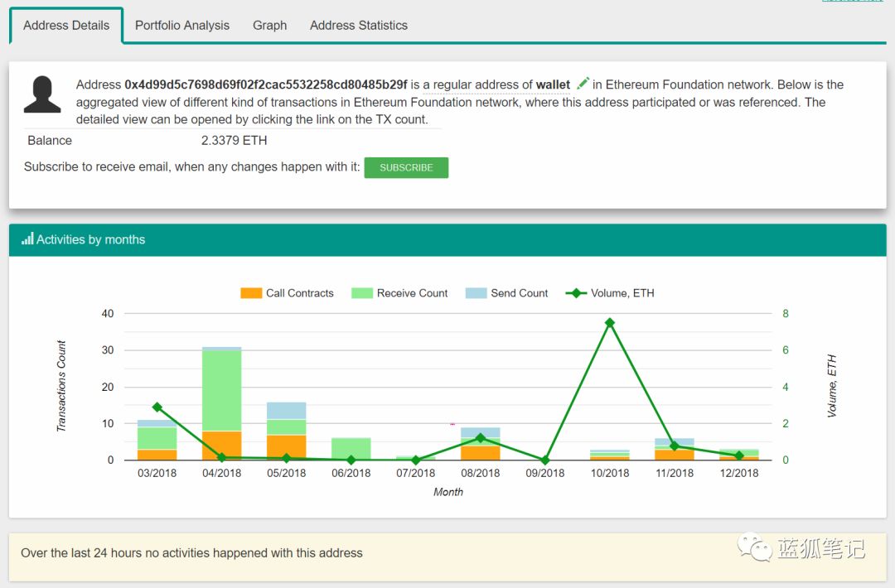Open the Address Statistics tab
The width and height of the screenshot is (895, 588).
click(x=359, y=25)
